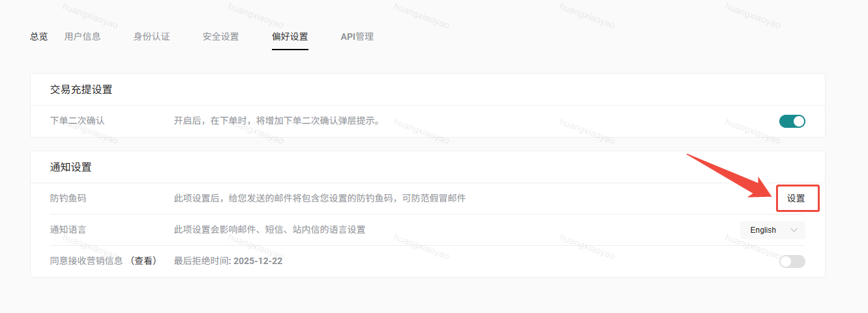
Task: Click the 防钓鱼码 description text
Action: [320, 198]
